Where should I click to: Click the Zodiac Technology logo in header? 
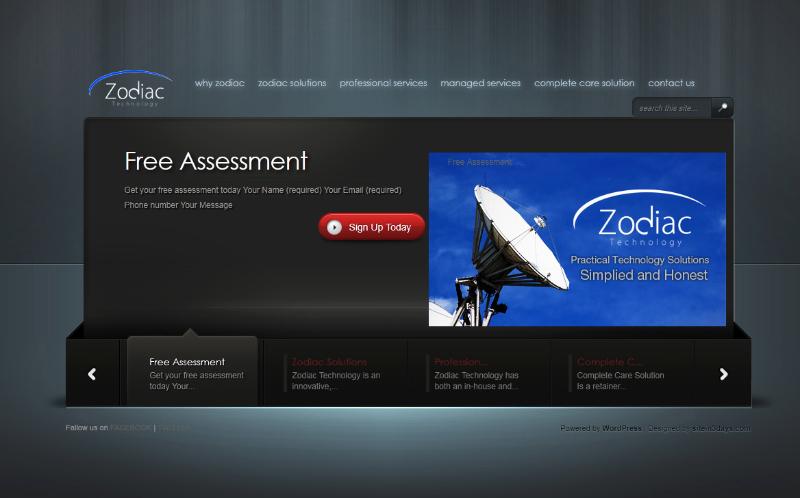pos(131,89)
